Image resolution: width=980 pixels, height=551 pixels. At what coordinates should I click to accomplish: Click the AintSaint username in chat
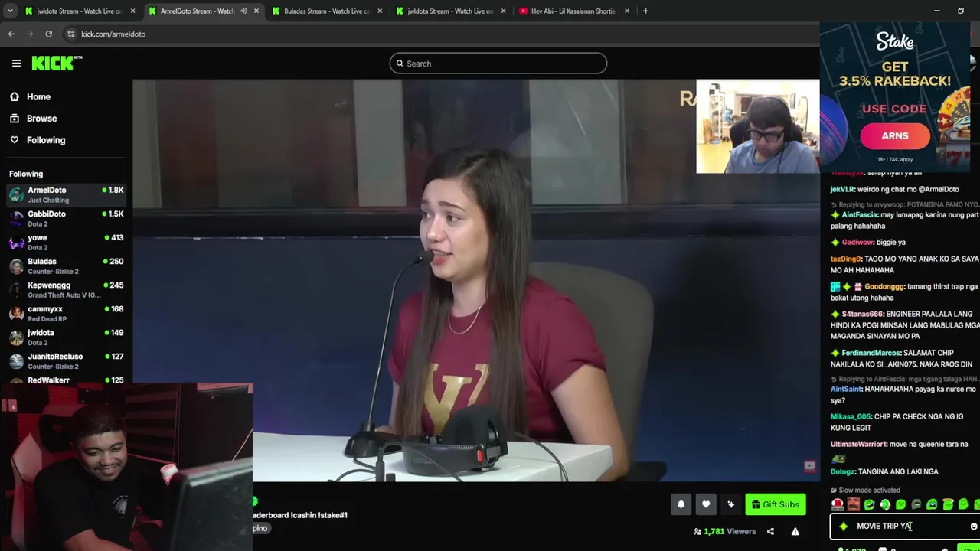pyautogui.click(x=847, y=389)
